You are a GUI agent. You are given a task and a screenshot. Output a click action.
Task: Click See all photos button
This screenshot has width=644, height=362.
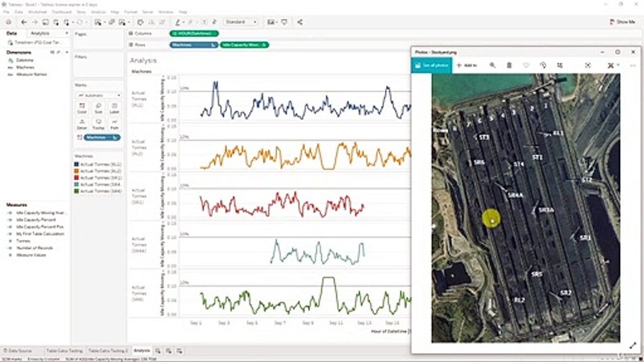click(x=431, y=65)
